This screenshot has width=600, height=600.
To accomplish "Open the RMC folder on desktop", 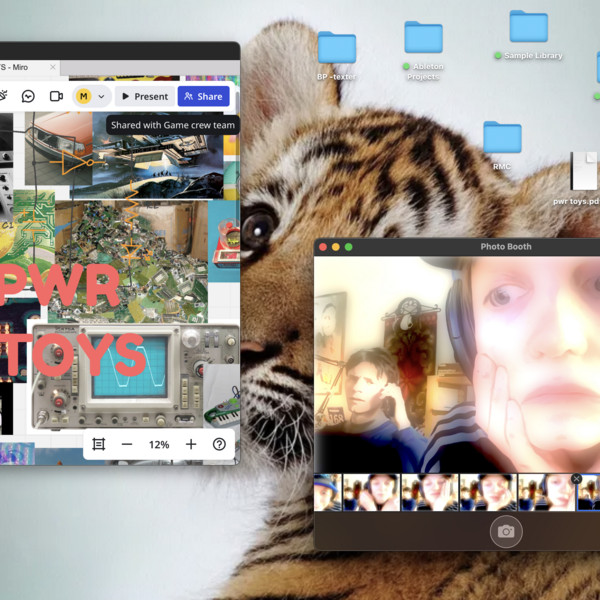I will (502, 137).
